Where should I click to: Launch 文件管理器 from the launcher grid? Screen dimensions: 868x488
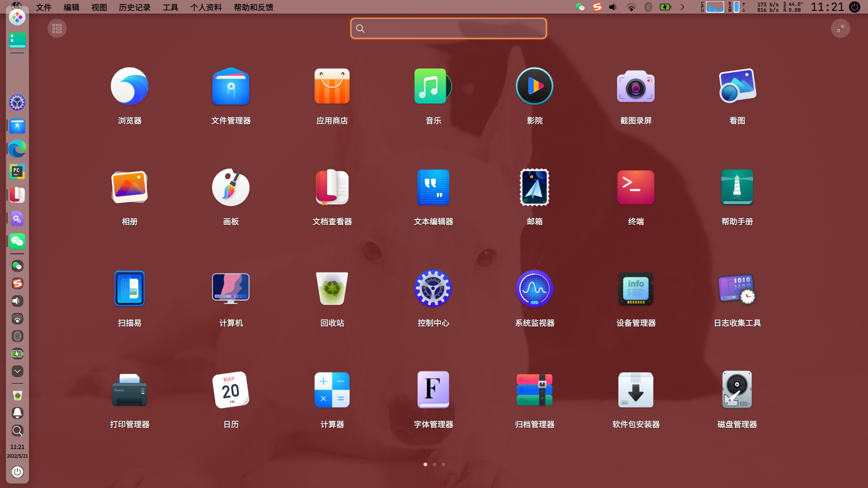click(231, 86)
